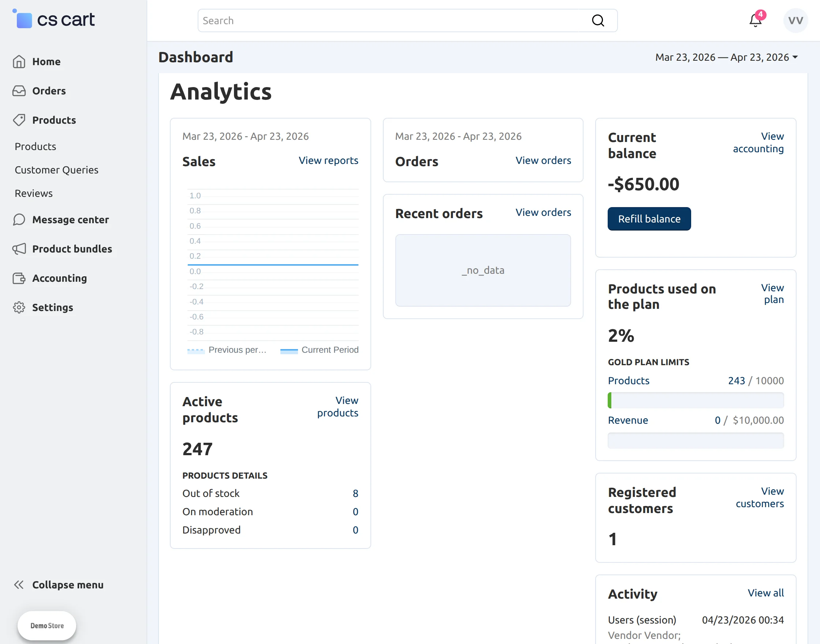Viewport: 820px width, 644px height.
Task: Click the View customers link
Action: [x=760, y=497]
